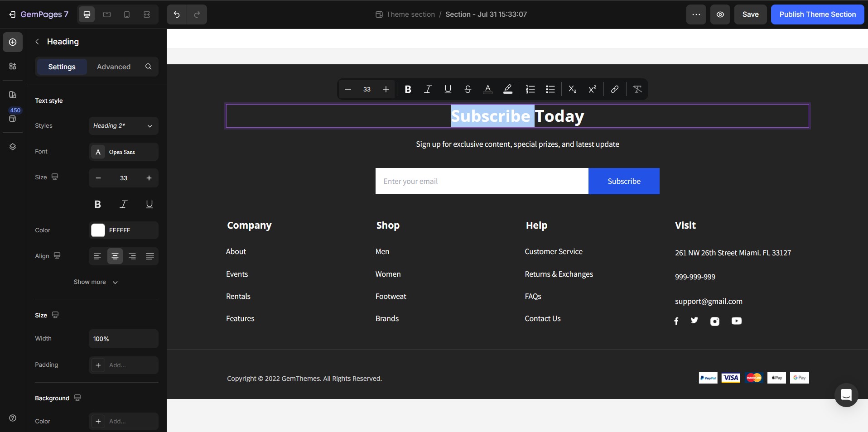Switch to mobile preview view
The image size is (868, 432).
(x=126, y=14)
